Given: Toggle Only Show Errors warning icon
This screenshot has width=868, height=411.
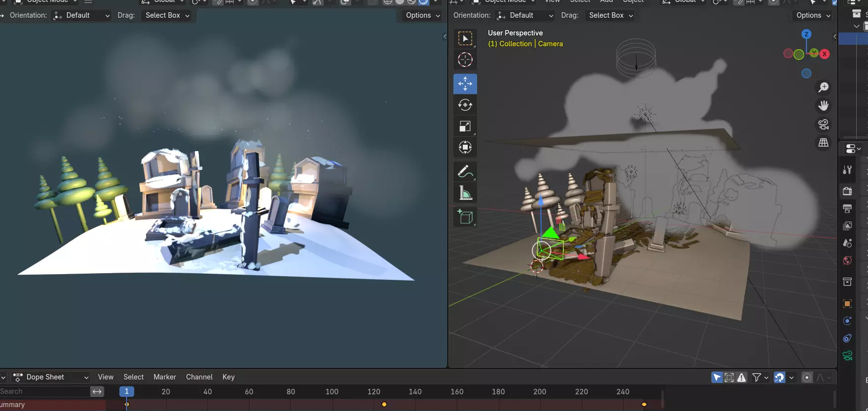Looking at the screenshot, I should point(741,378).
